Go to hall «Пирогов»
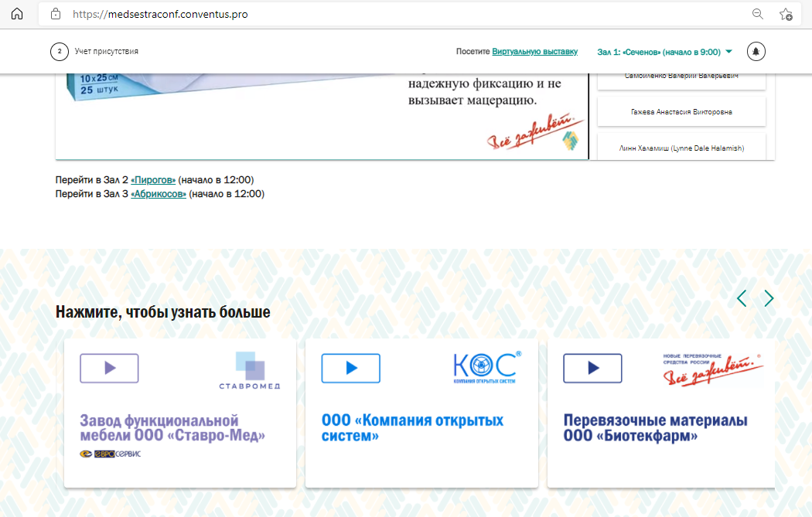 (153, 180)
